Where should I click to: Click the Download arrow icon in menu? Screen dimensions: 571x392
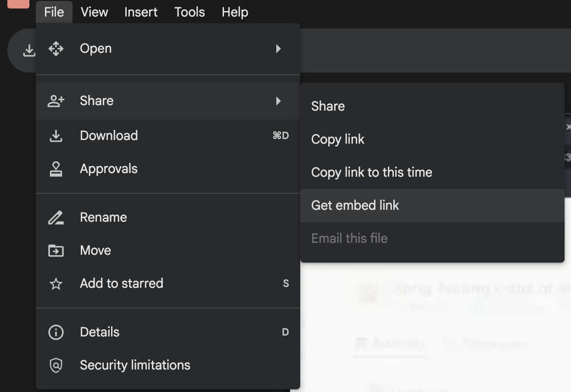(56, 136)
